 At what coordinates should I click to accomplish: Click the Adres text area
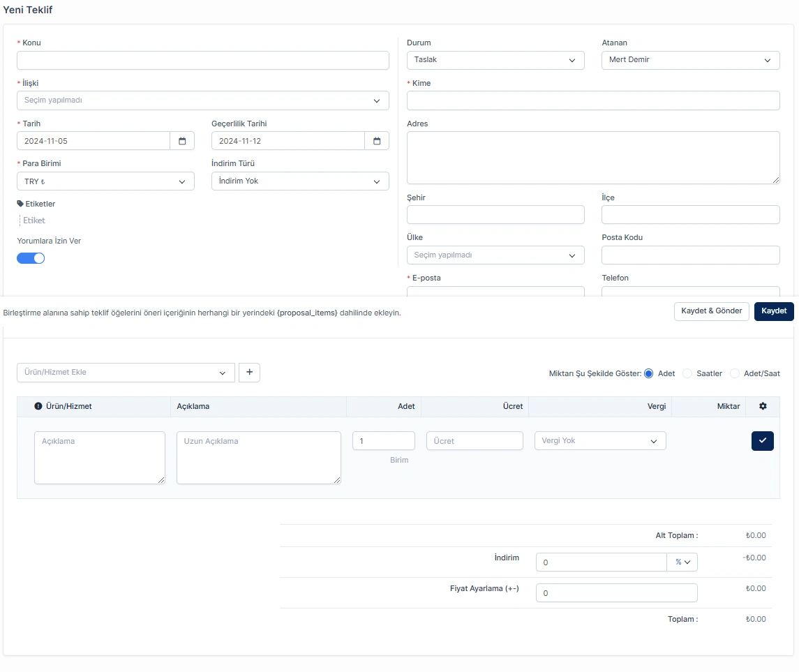coord(593,158)
